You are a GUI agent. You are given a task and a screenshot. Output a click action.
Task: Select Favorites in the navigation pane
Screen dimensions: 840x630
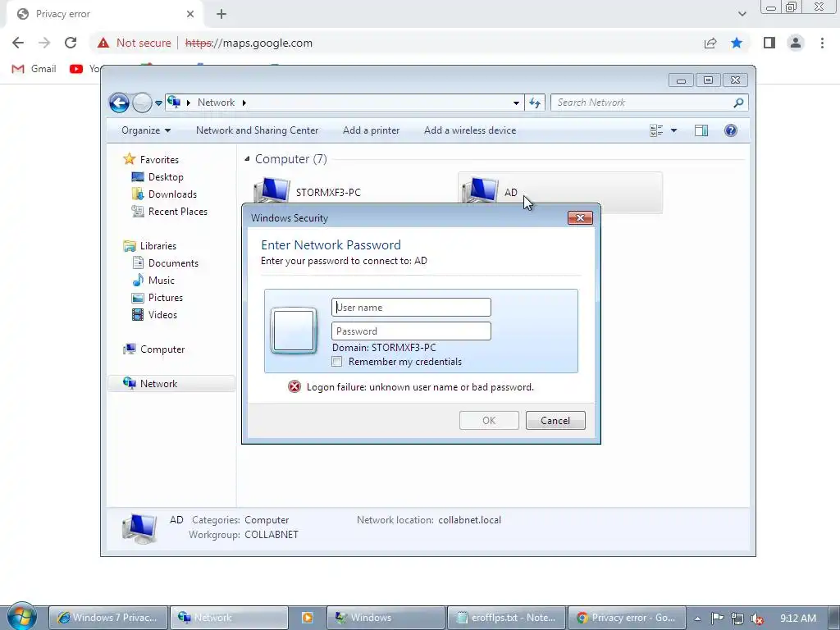tap(152, 160)
